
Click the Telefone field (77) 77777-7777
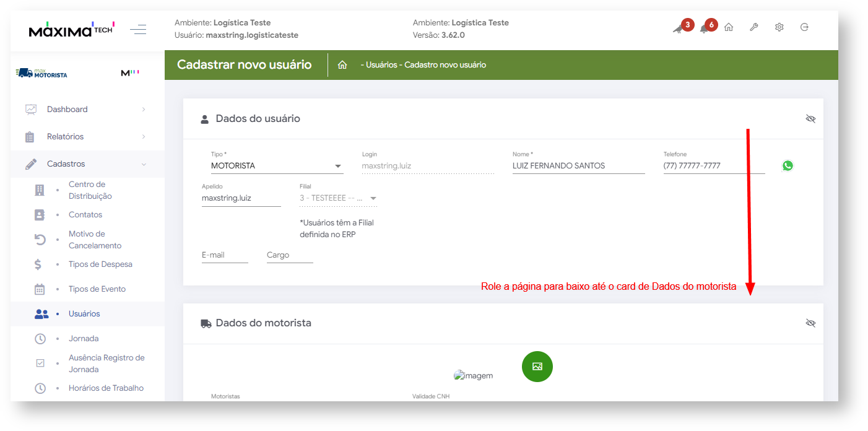pyautogui.click(x=714, y=166)
